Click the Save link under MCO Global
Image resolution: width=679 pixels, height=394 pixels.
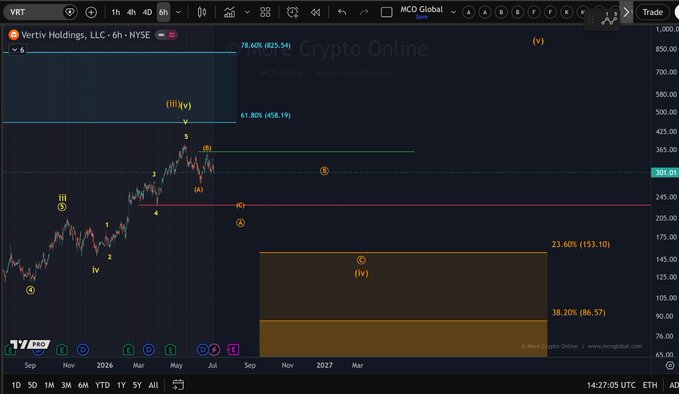(x=421, y=17)
